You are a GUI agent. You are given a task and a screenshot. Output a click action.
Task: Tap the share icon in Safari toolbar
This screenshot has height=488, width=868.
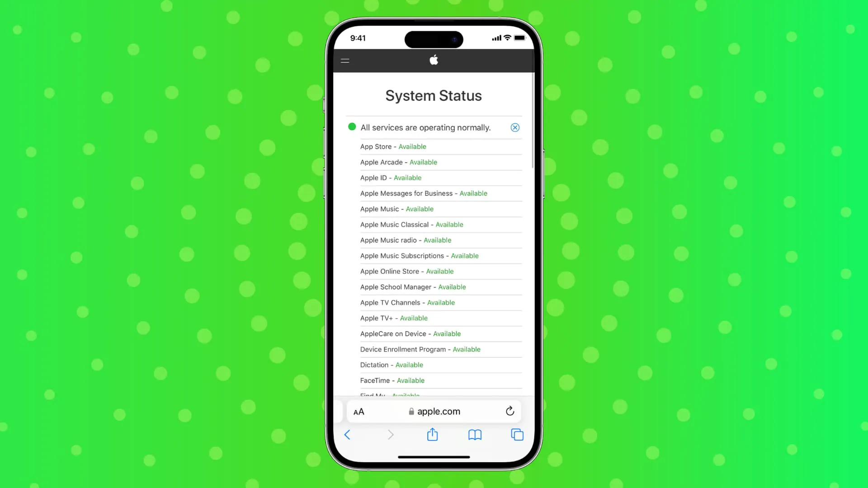[432, 434]
